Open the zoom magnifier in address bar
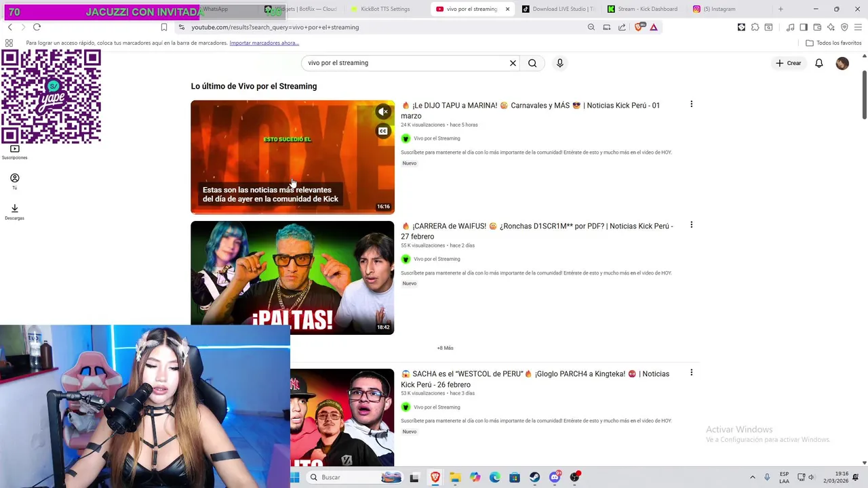Image resolution: width=868 pixels, height=488 pixels. point(591,27)
